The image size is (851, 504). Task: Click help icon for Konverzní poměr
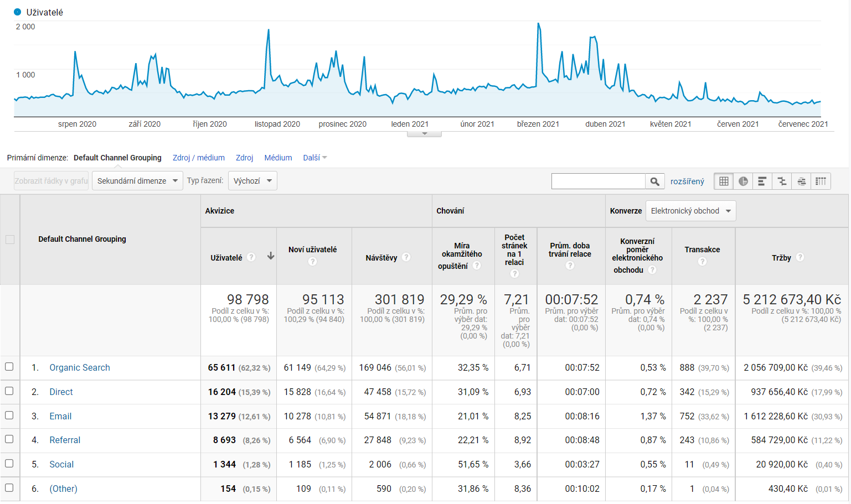point(652,269)
